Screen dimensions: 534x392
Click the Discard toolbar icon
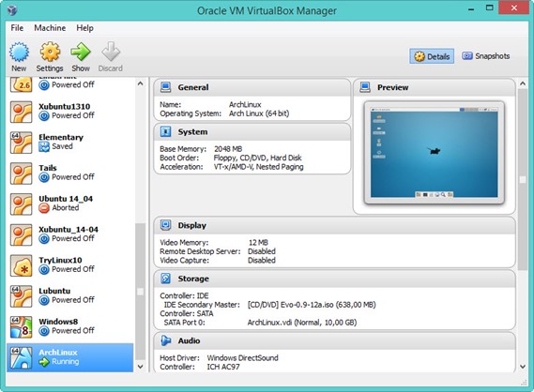pos(111,53)
